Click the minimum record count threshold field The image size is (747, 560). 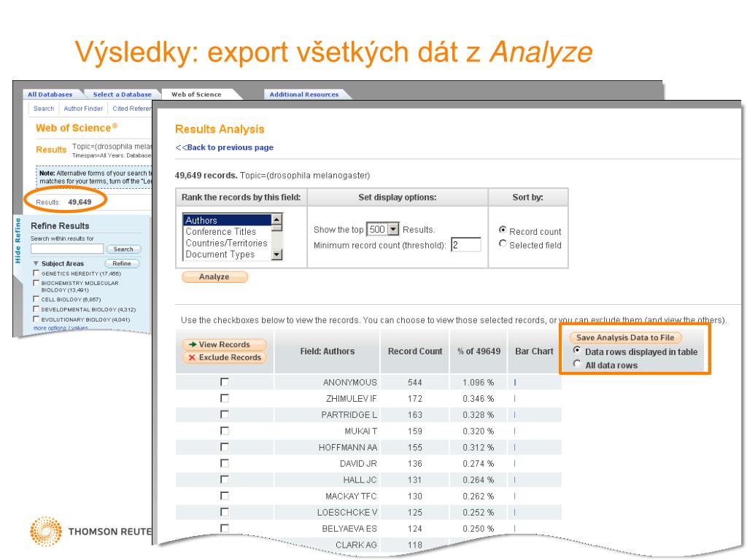pyautogui.click(x=466, y=245)
